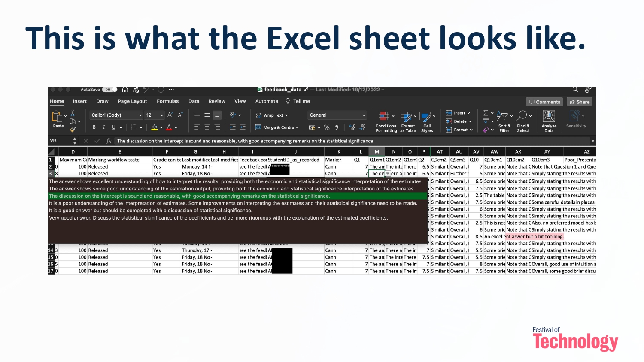Click the Comments button
644x362 pixels.
click(545, 102)
